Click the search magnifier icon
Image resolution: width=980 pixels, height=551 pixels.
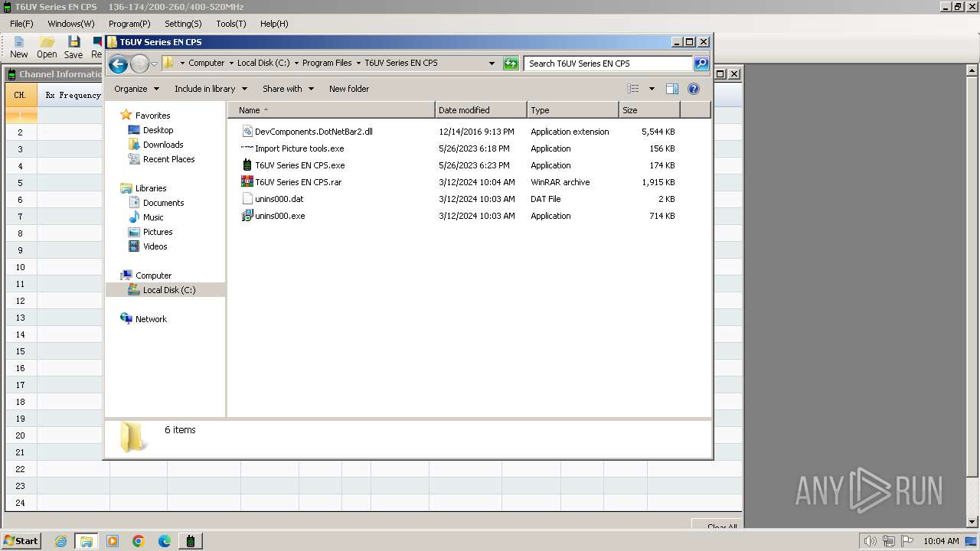[701, 64]
